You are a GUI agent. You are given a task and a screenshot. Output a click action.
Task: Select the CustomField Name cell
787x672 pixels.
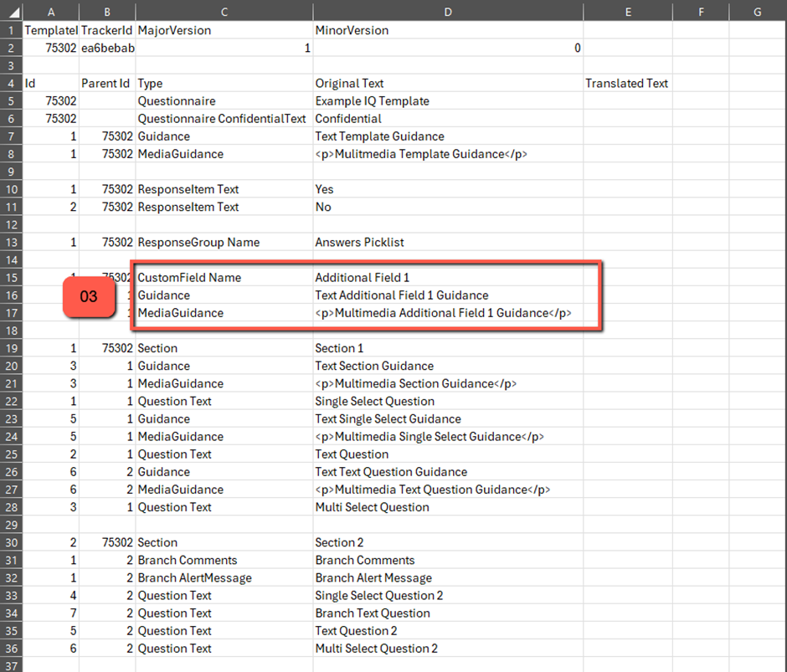[224, 278]
